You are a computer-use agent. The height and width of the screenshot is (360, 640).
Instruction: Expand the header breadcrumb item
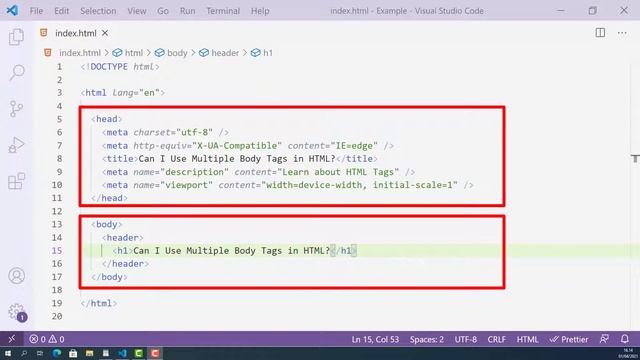(x=219, y=53)
